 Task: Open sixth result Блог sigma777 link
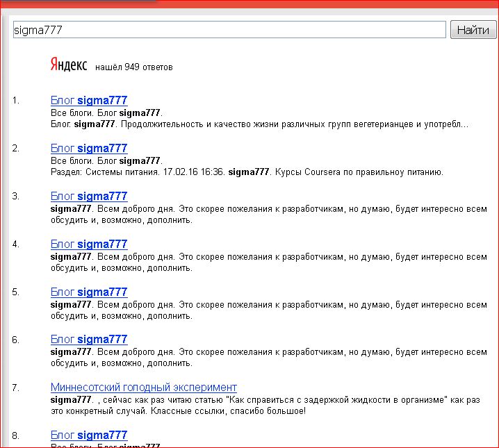click(x=89, y=340)
